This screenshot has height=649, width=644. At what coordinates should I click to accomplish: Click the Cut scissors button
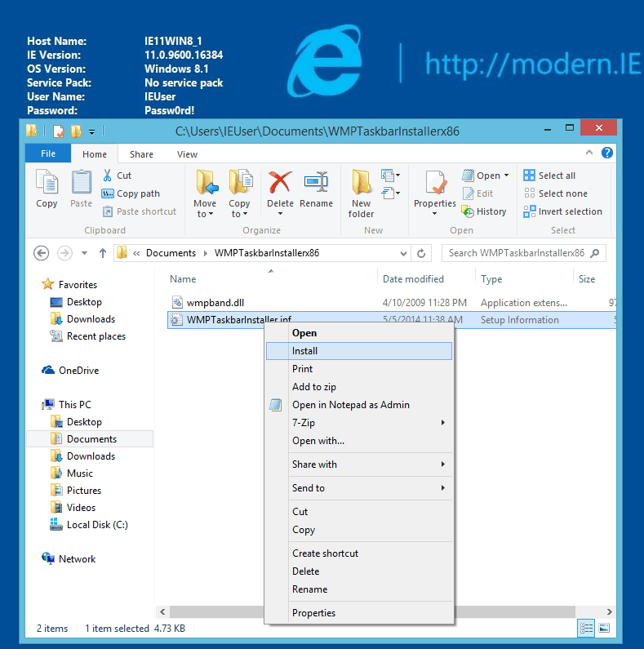[x=117, y=176]
